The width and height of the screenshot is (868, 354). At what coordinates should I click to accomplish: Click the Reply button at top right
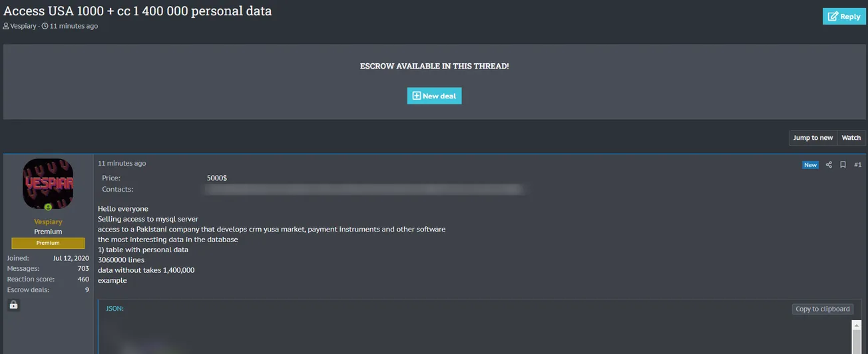pos(843,16)
